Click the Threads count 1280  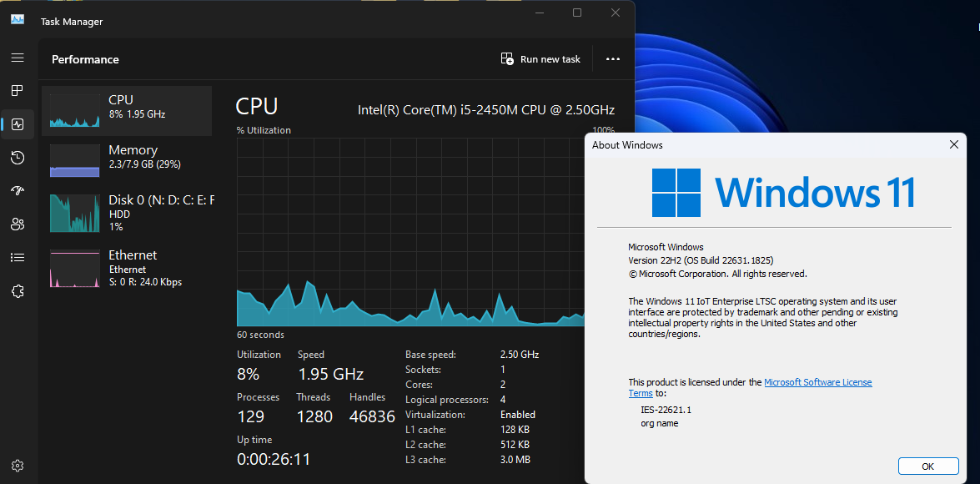click(x=314, y=416)
